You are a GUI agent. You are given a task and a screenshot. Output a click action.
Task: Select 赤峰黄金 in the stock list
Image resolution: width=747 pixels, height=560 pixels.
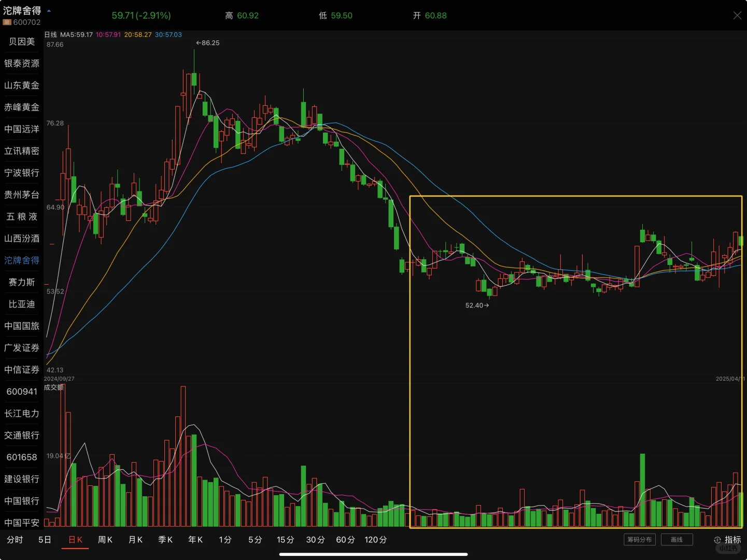point(22,107)
